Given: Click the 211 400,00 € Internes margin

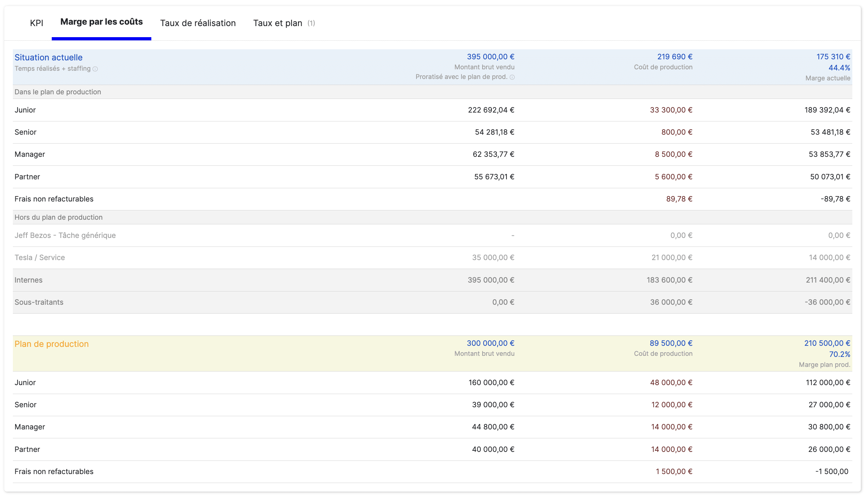Looking at the screenshot, I should coord(828,280).
